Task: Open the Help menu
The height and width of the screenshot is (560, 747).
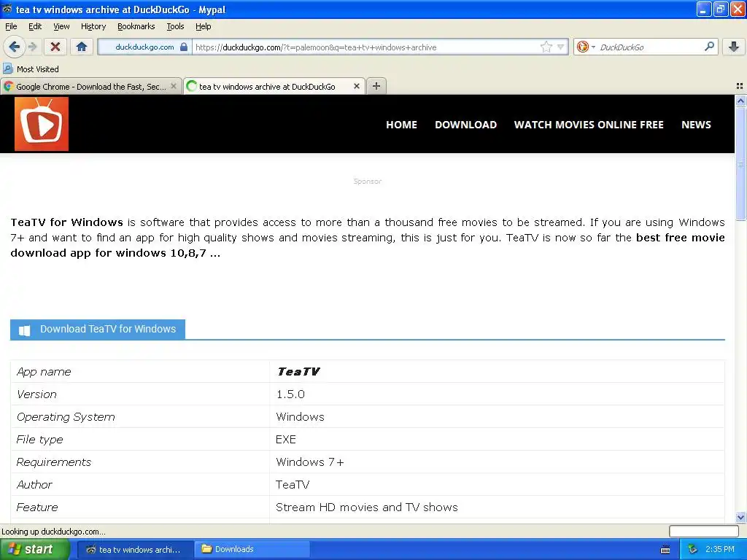Action: point(204,27)
